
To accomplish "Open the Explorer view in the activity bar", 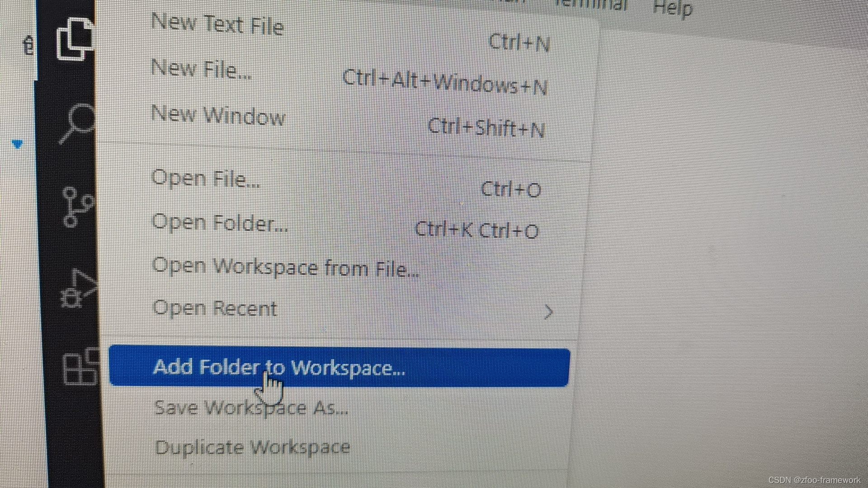I will [x=75, y=39].
